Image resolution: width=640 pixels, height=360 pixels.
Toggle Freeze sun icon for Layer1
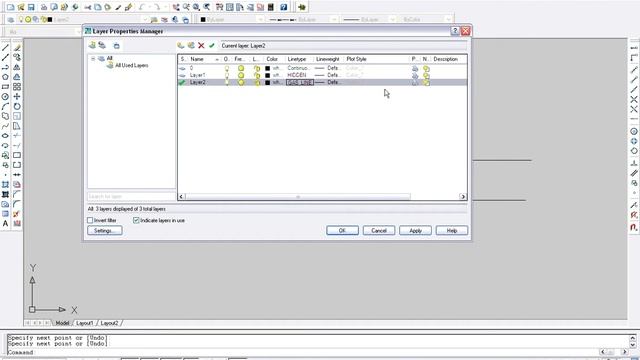click(241, 76)
